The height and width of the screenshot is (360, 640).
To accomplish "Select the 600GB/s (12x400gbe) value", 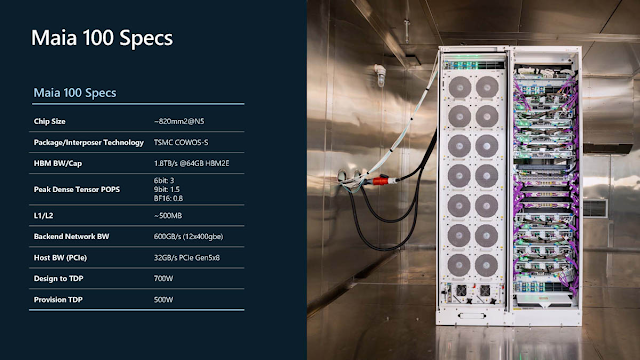I will click(x=189, y=236).
